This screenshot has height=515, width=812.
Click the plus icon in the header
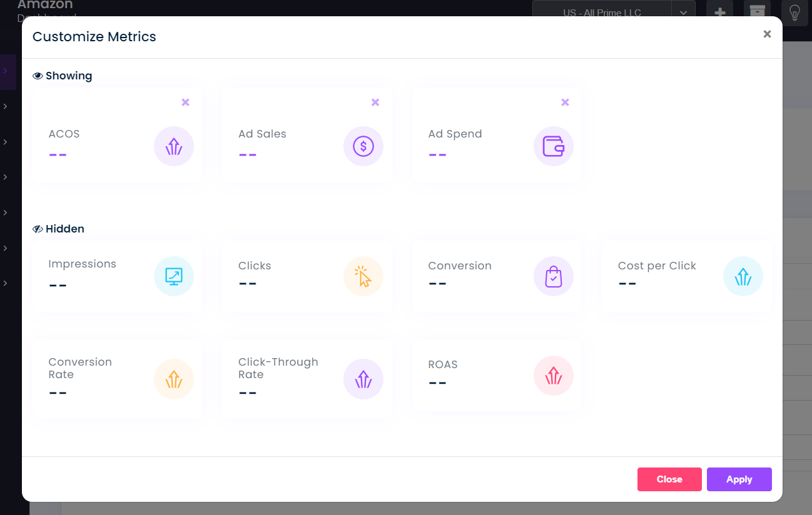720,12
